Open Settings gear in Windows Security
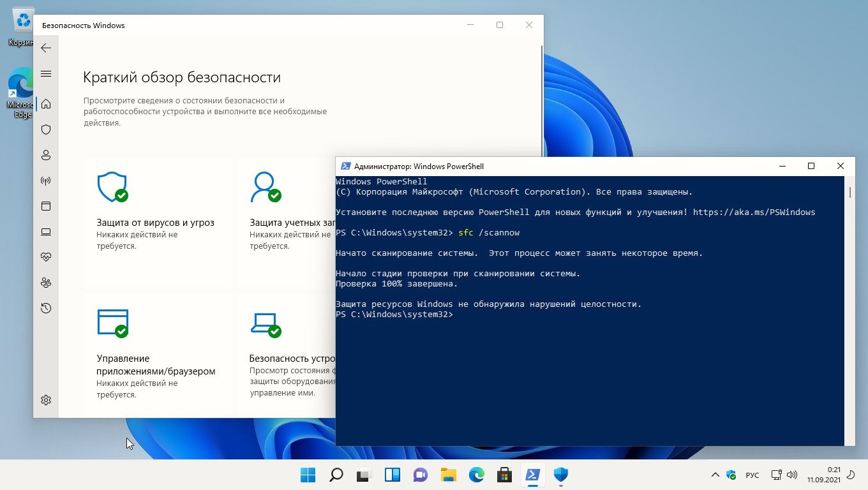Screen dimensions: 868x490 coord(46,400)
